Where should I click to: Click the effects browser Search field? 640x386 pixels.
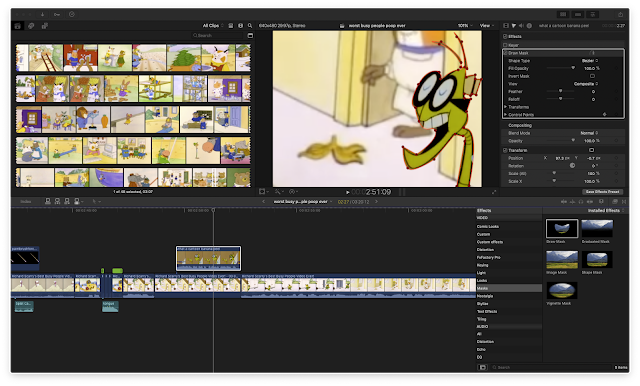pyautogui.click(x=551, y=368)
